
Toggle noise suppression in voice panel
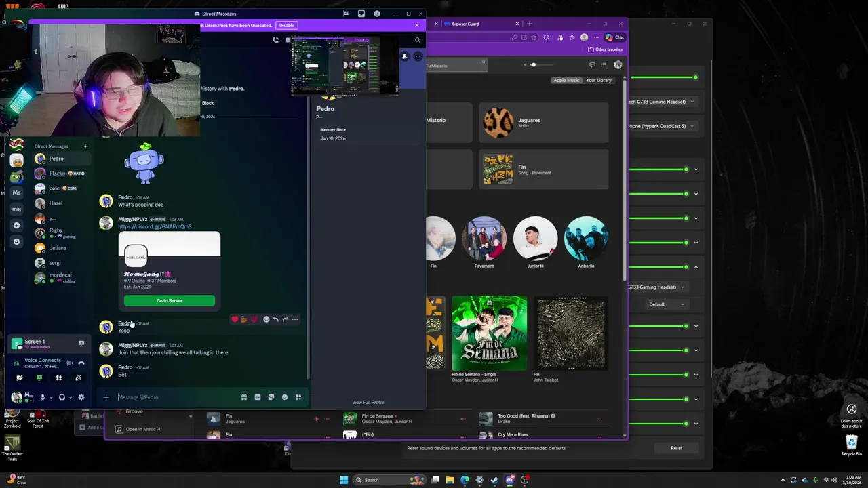click(x=69, y=363)
